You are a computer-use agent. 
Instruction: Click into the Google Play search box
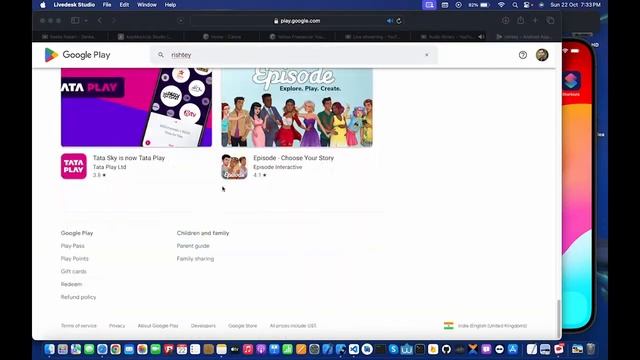[x=294, y=55]
